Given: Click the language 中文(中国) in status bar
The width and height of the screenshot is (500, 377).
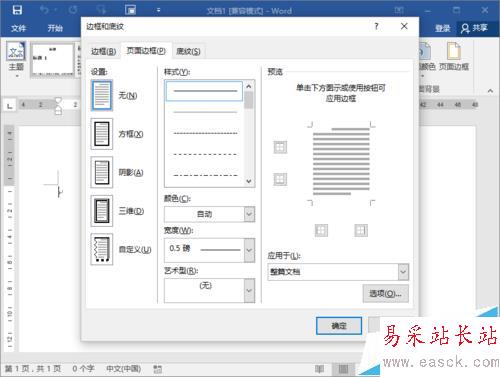Looking at the screenshot, I should point(123,369).
